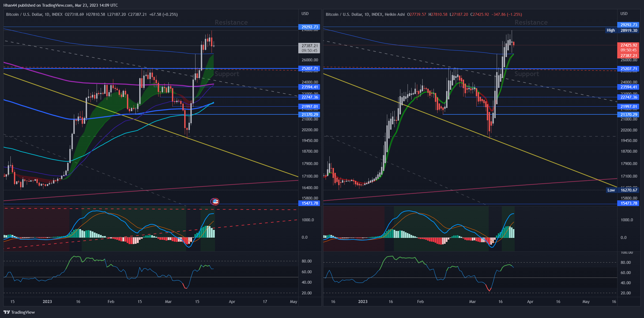Click the right RSI pane '100.00' scale value
Screen dimensions: 644x318
click(x=627, y=252)
